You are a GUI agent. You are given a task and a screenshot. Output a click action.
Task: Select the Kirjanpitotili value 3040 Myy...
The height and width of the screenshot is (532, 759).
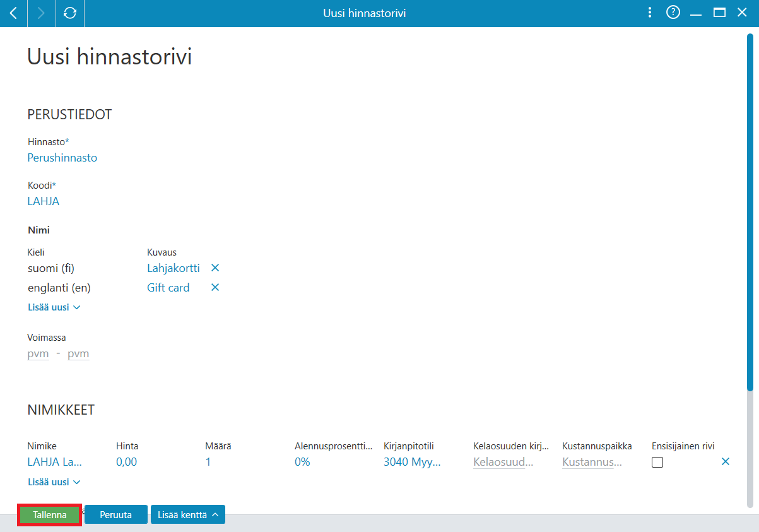pos(412,462)
